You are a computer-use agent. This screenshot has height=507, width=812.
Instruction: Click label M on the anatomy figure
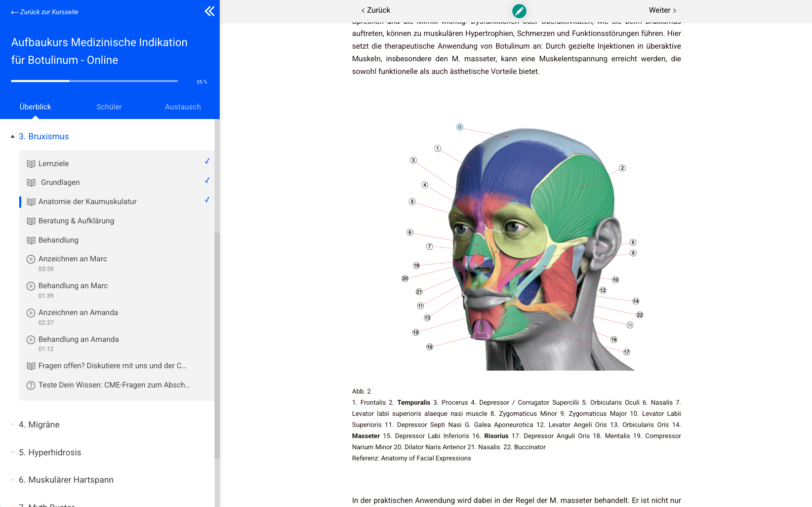click(630, 325)
